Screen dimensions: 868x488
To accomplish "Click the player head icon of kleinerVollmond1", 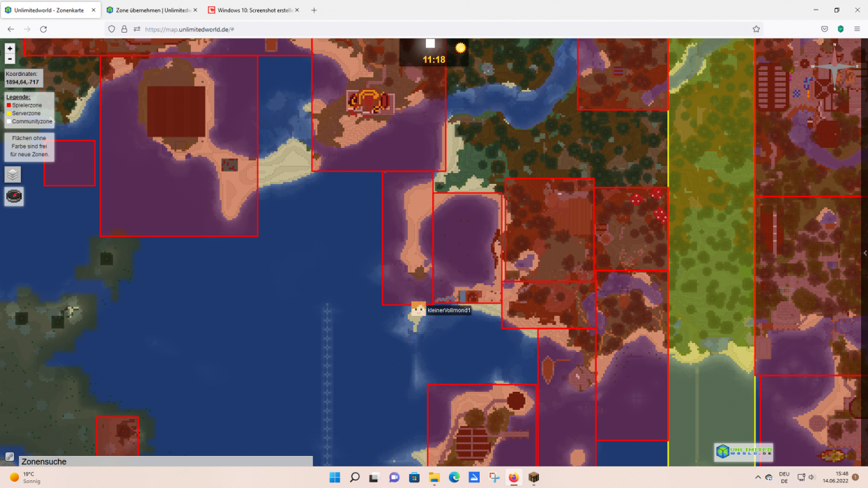I will (x=418, y=309).
